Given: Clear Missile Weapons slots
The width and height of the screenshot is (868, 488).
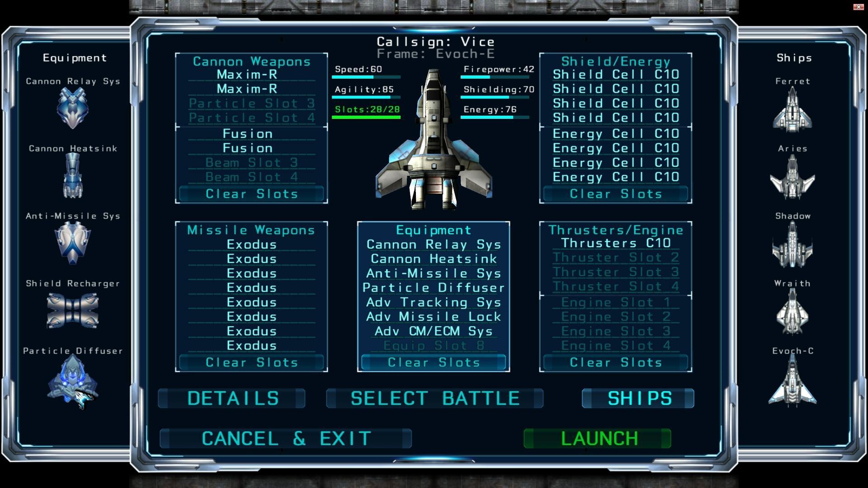Looking at the screenshot, I should point(251,361).
